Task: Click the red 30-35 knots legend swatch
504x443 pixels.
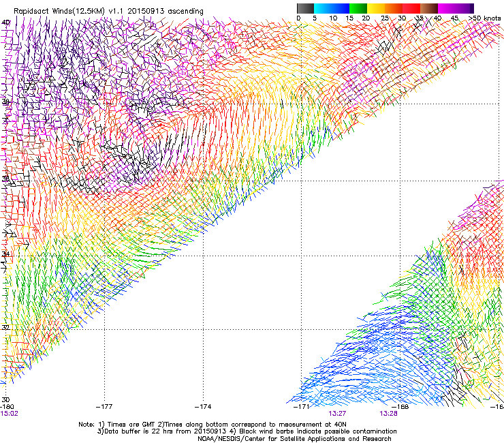Action: (x=411, y=8)
